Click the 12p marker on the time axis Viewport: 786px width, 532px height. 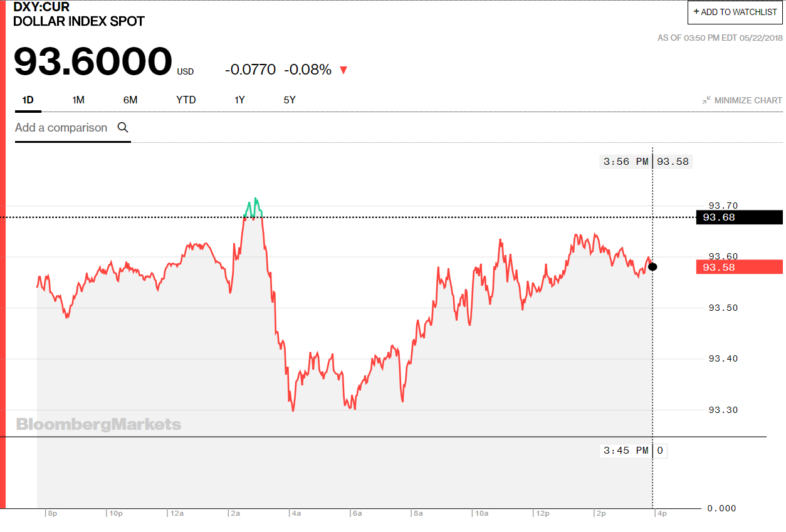(543, 513)
